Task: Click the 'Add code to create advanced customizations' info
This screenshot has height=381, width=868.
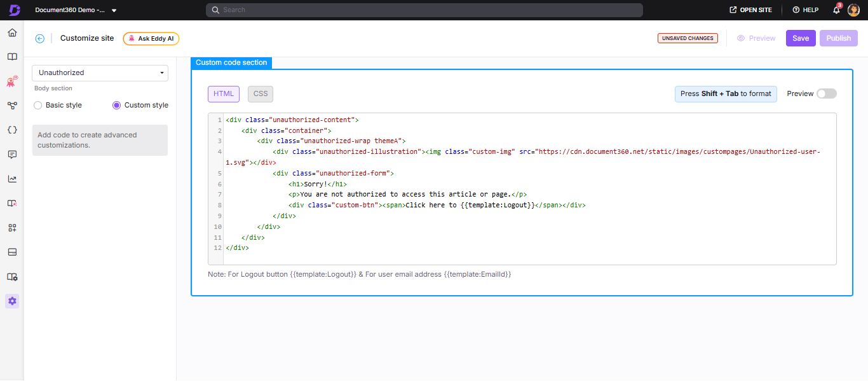Action: 100,140
